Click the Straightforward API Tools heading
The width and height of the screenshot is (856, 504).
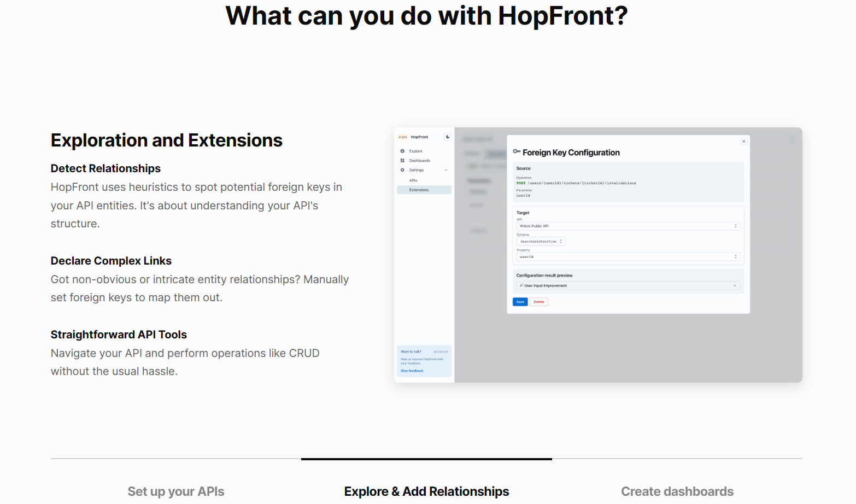(119, 335)
